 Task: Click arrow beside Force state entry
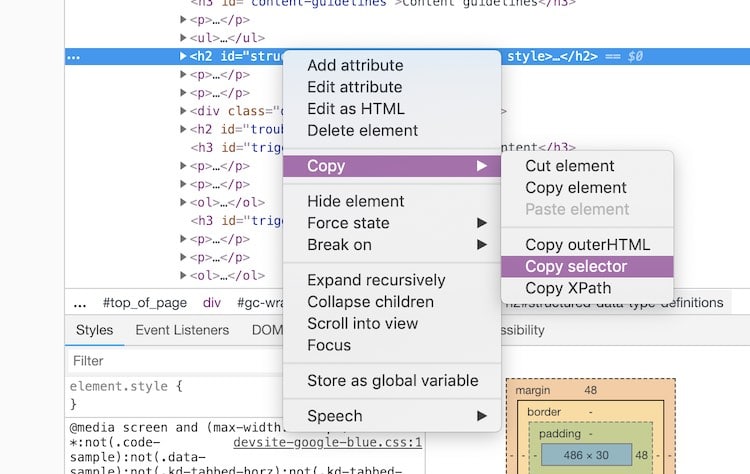pos(482,223)
